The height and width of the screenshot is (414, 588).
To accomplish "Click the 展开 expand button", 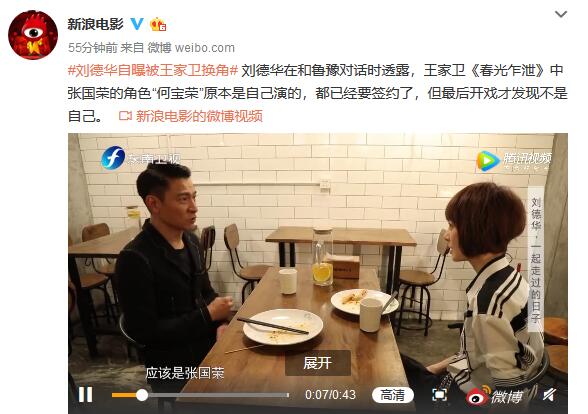I will (x=318, y=363).
